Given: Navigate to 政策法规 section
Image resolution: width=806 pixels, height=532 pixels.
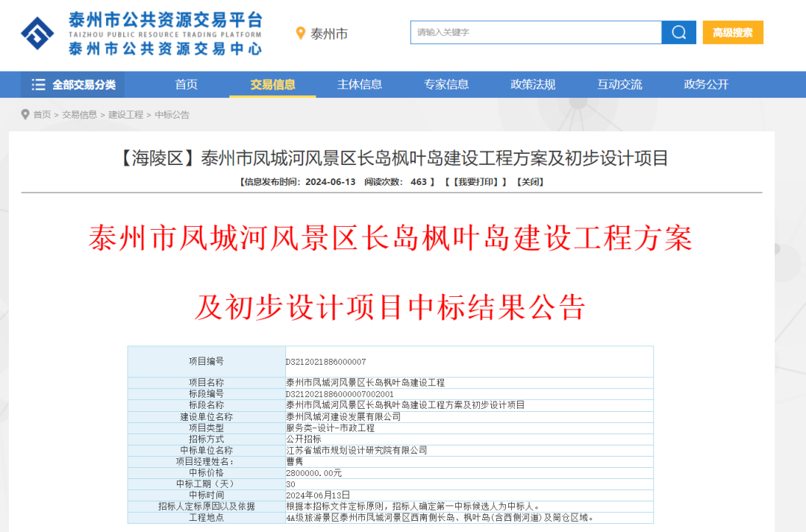Looking at the screenshot, I should (533, 85).
